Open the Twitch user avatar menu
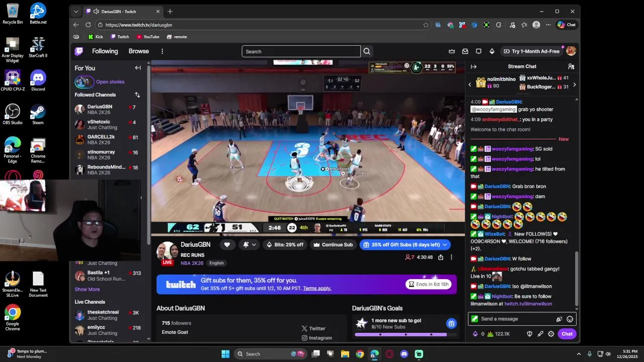644x362 pixels. pos(571,51)
